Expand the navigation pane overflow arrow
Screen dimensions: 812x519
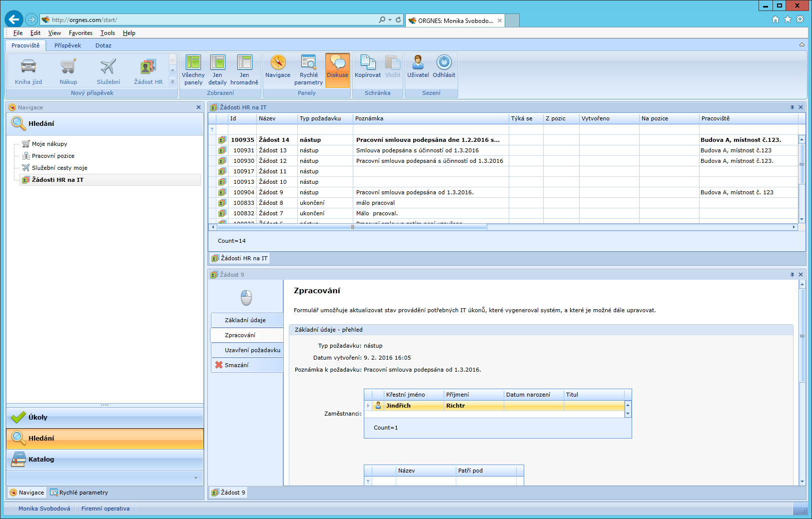click(x=196, y=478)
